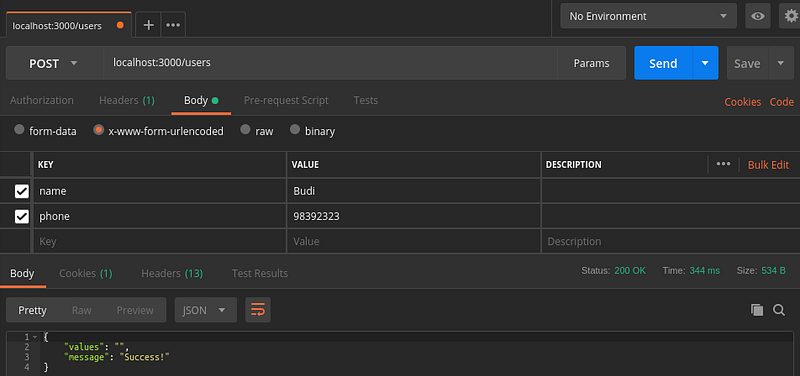The width and height of the screenshot is (800, 376).
Task: Select Pretty response view
Action: (x=32, y=310)
